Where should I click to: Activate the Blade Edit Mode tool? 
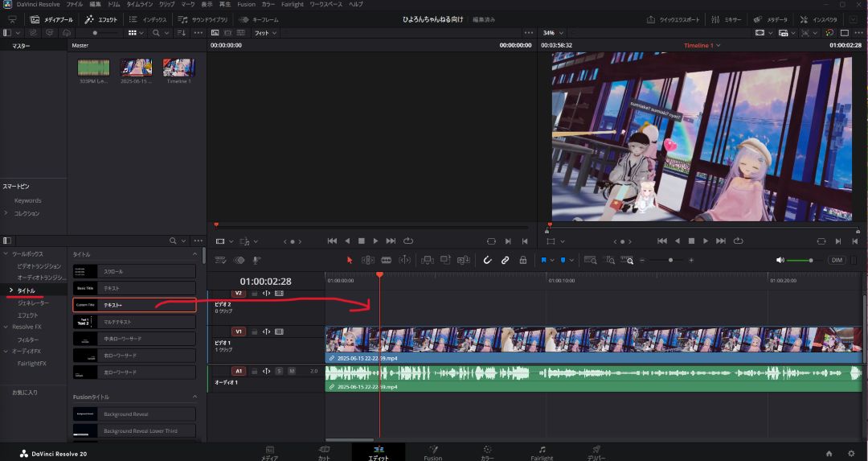click(x=386, y=260)
